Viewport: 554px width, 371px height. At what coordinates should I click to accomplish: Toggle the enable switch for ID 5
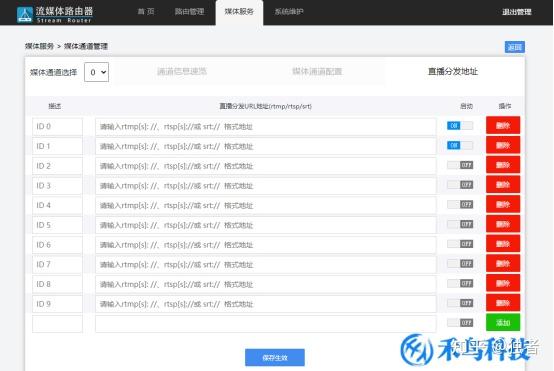point(460,224)
